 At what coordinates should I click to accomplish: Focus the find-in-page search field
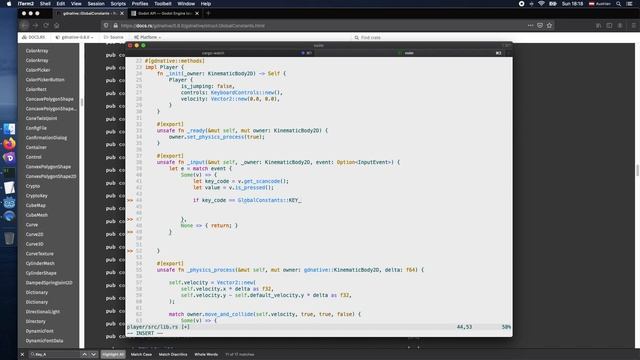point(54,354)
